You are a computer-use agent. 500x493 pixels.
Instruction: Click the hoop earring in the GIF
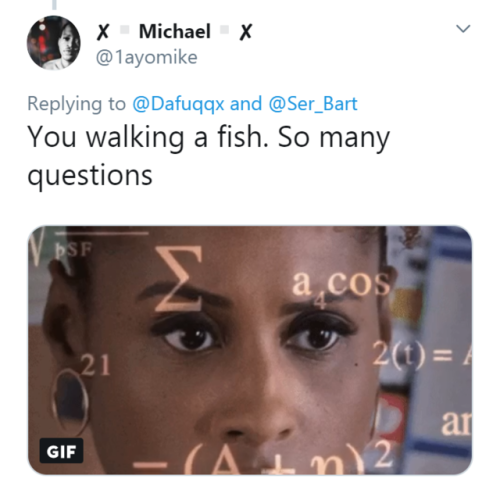click(70, 402)
